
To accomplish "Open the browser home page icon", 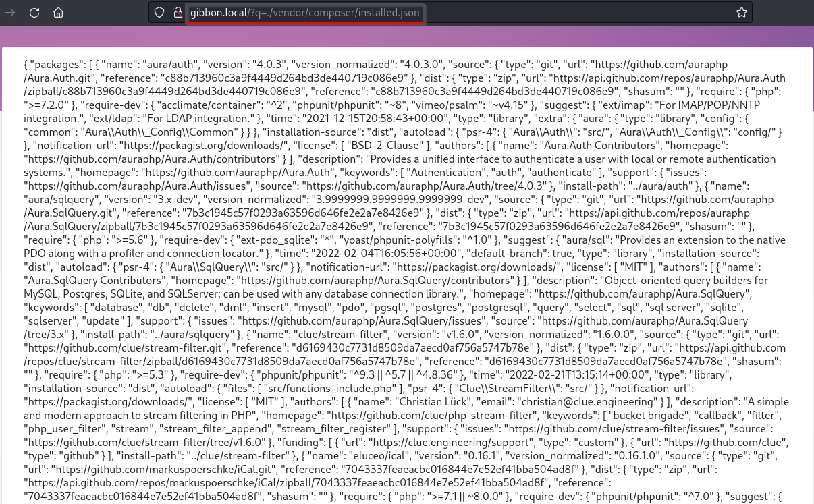I will 59,12.
